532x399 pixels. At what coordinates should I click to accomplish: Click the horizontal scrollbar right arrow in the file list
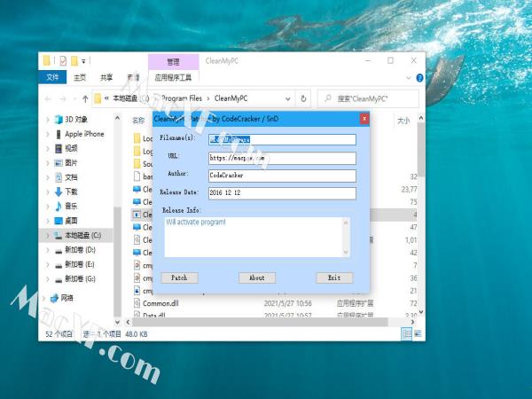pyautogui.click(x=412, y=322)
